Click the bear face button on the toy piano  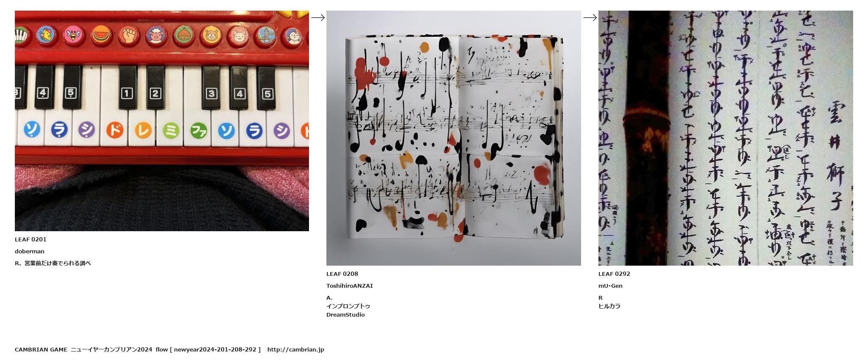point(211,36)
